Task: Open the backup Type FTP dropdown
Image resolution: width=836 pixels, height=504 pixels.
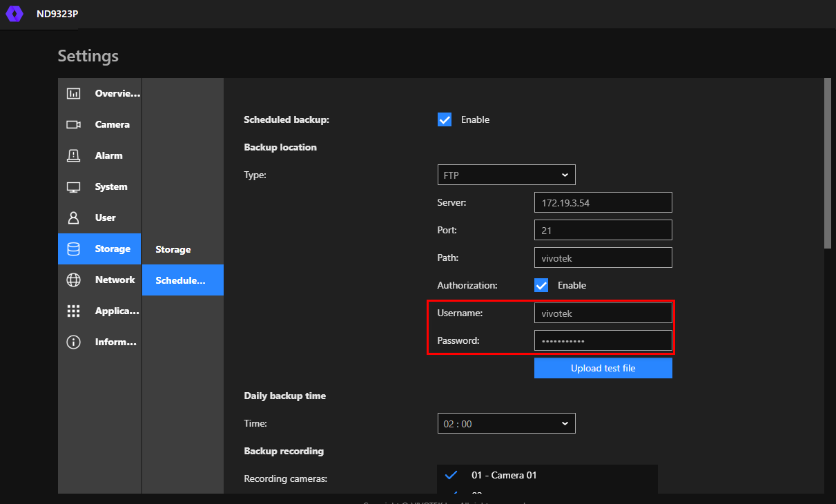Action: coord(506,175)
